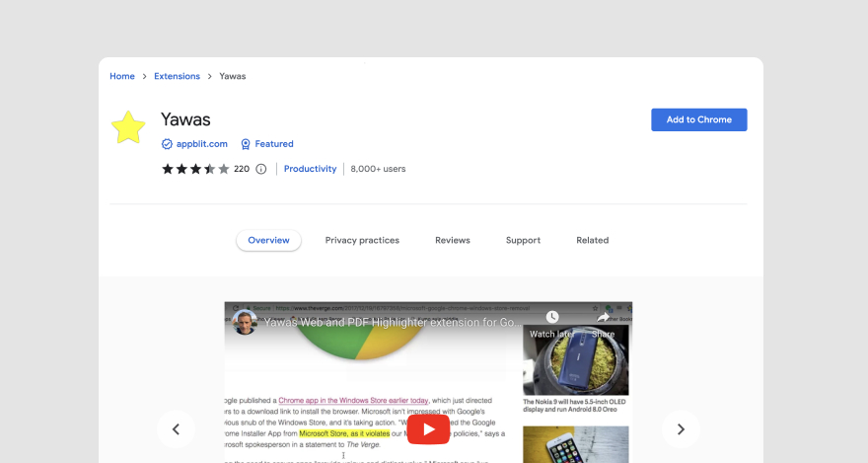This screenshot has width=868, height=463.
Task: Click the video channel avatar
Action: [x=245, y=322]
